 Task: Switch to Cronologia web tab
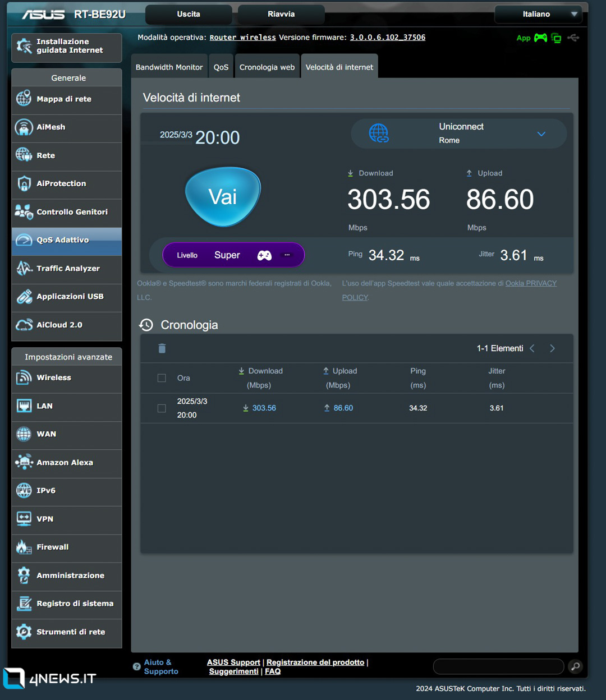(x=267, y=67)
